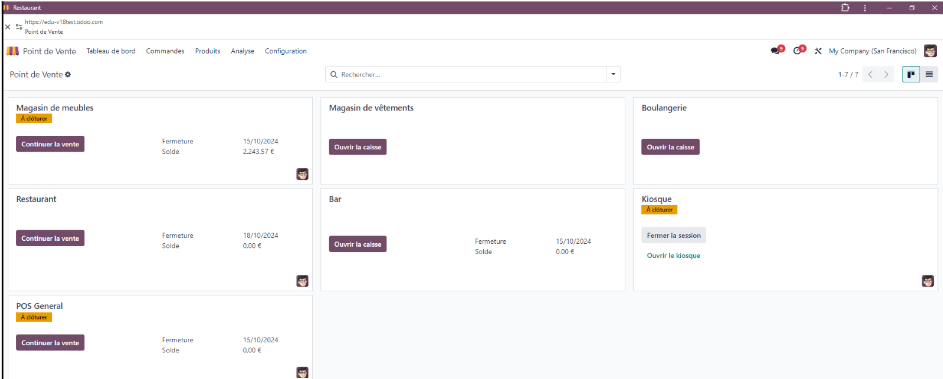This screenshot has height=379, width=943.
Task: Open the window three-dot menu
Action: pyautogui.click(x=865, y=8)
